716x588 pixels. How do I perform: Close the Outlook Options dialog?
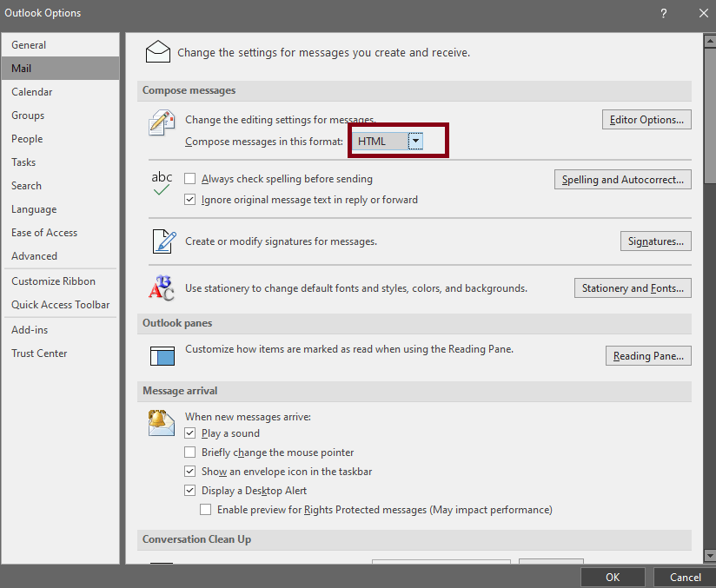coord(704,13)
